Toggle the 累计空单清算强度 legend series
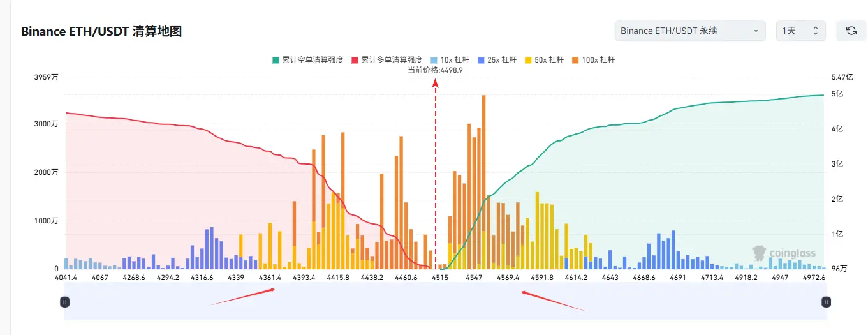 [x=307, y=60]
